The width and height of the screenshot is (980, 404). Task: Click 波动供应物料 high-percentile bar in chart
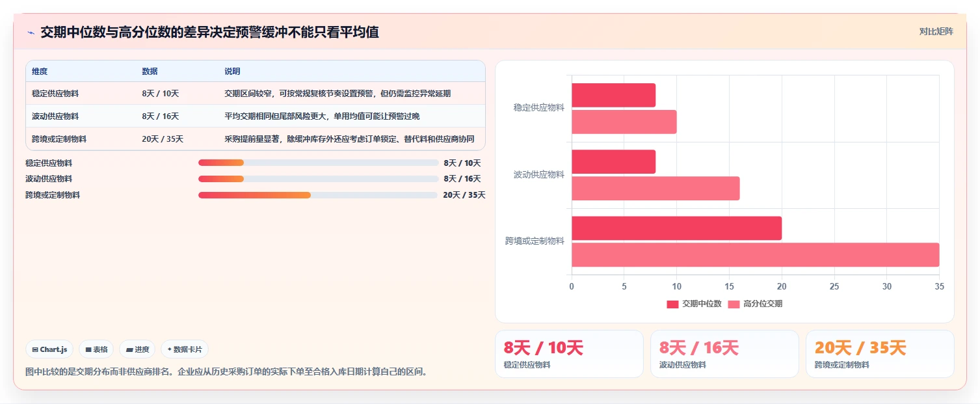coord(656,189)
